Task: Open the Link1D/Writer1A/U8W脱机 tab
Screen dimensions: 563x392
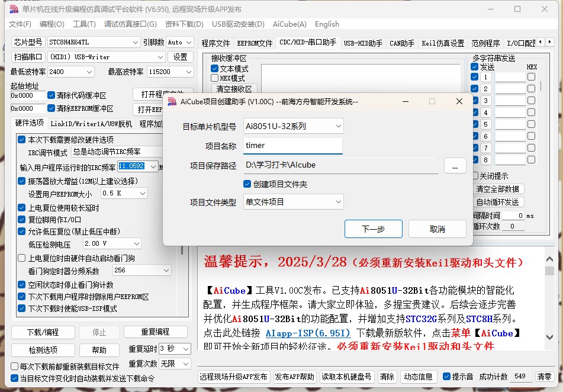Action: pos(91,124)
